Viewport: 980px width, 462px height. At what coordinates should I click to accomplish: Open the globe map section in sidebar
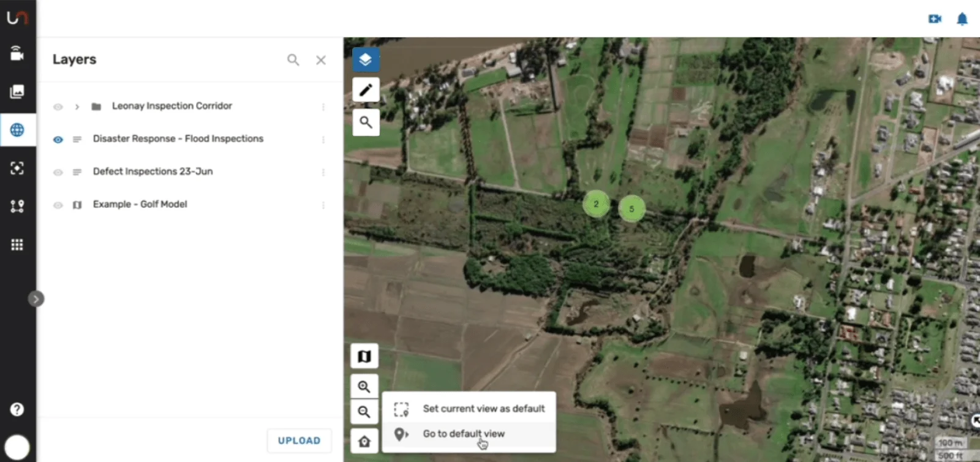click(x=17, y=130)
